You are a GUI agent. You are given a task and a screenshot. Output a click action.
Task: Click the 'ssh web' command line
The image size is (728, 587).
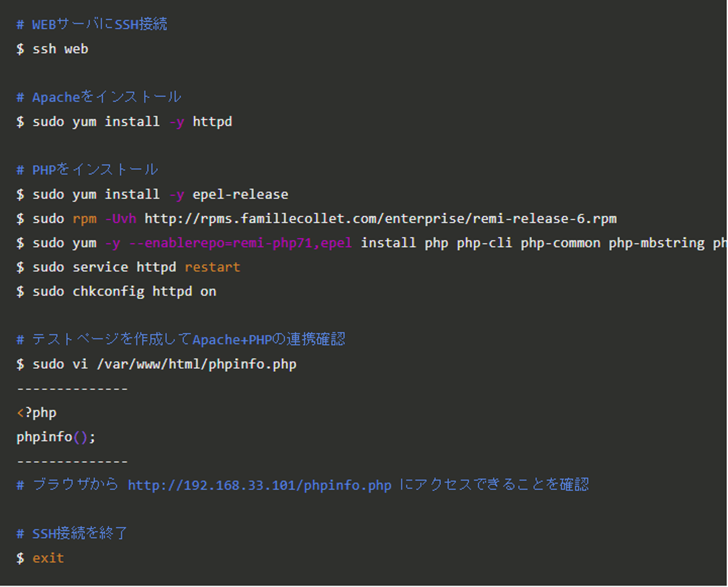click(60, 49)
